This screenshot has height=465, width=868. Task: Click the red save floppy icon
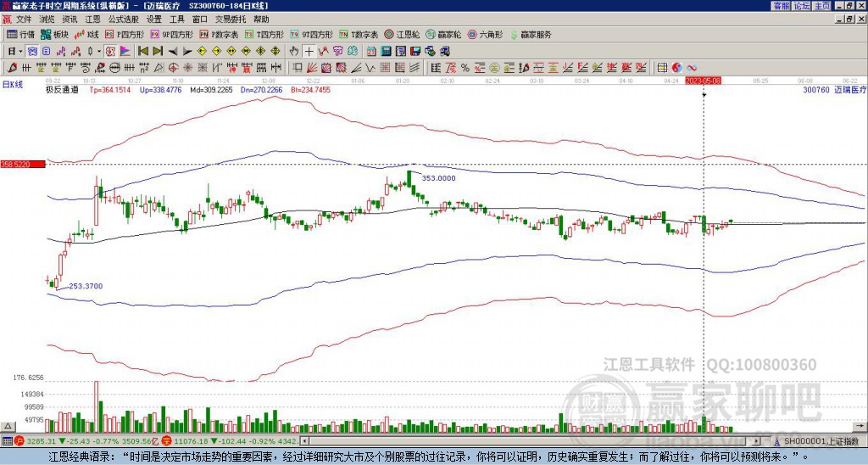(415, 52)
